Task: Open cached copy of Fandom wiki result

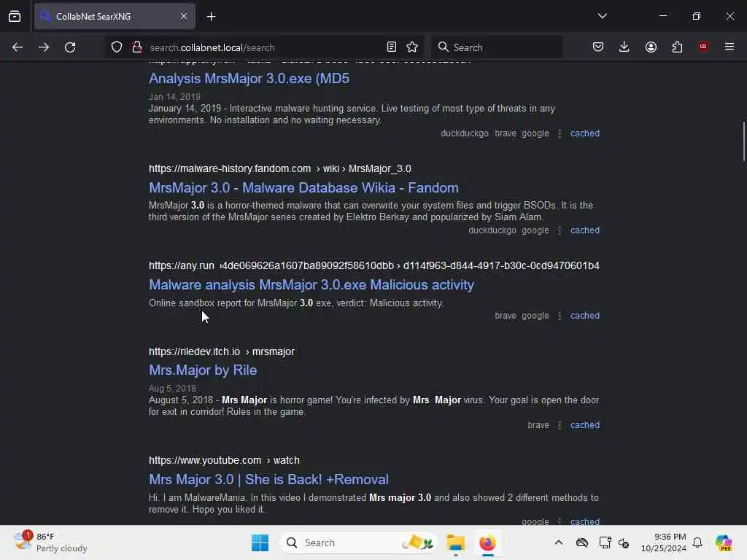Action: (x=584, y=230)
